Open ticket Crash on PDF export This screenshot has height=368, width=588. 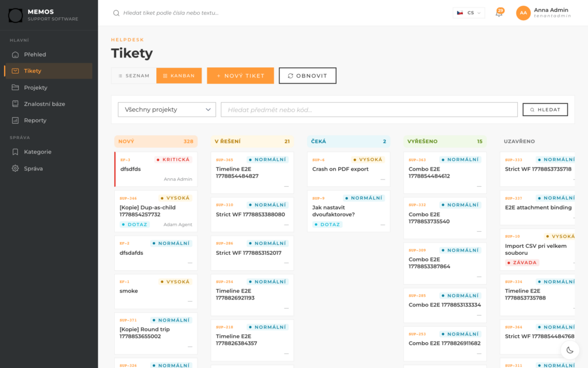click(x=349, y=170)
